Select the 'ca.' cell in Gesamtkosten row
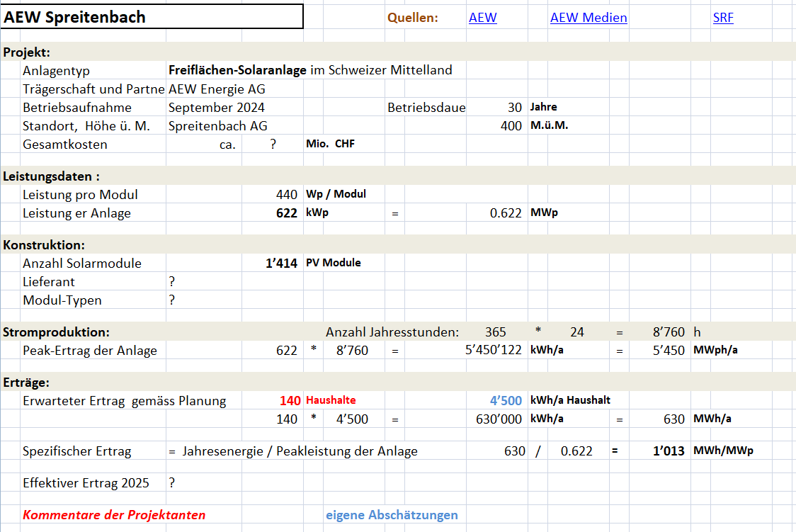This screenshot has width=796, height=532. 227,145
